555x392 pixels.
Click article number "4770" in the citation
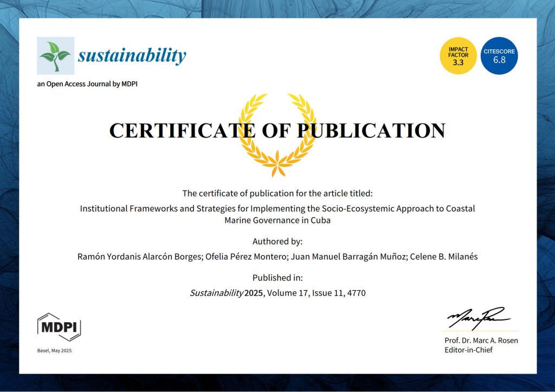[357, 293]
